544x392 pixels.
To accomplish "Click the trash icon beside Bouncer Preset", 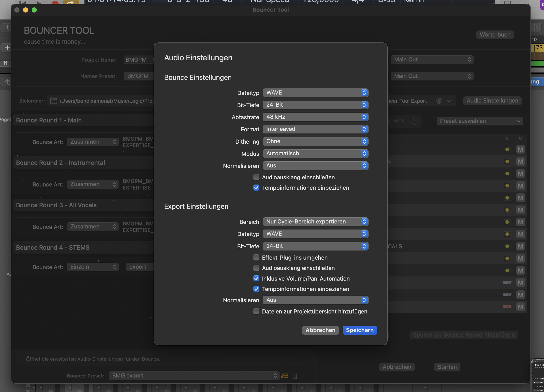I will point(295,376).
